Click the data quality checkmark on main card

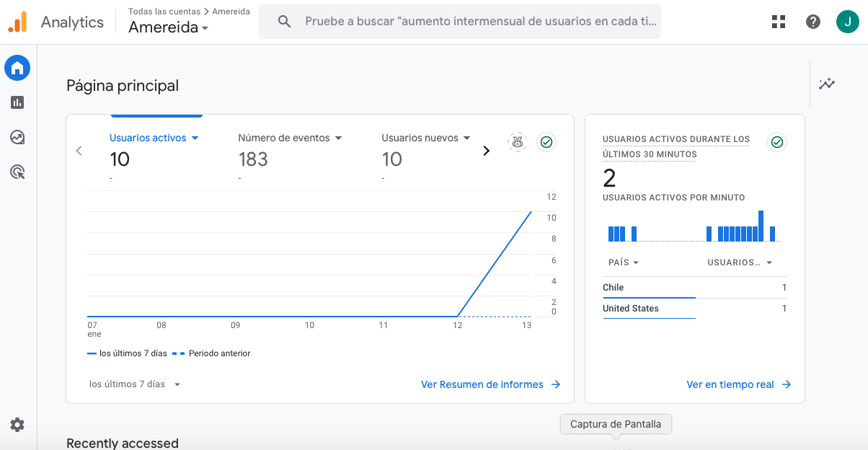(x=546, y=142)
